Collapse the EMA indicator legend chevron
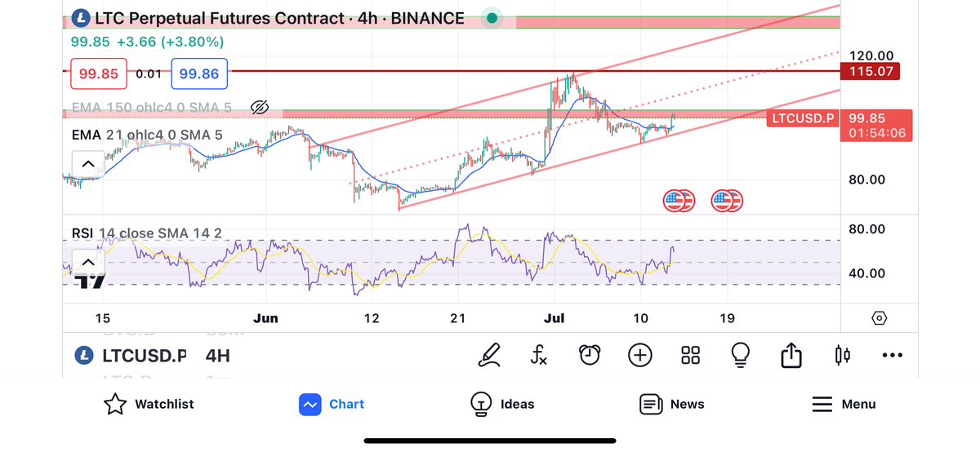This screenshot has width=980, height=452. 88,164
